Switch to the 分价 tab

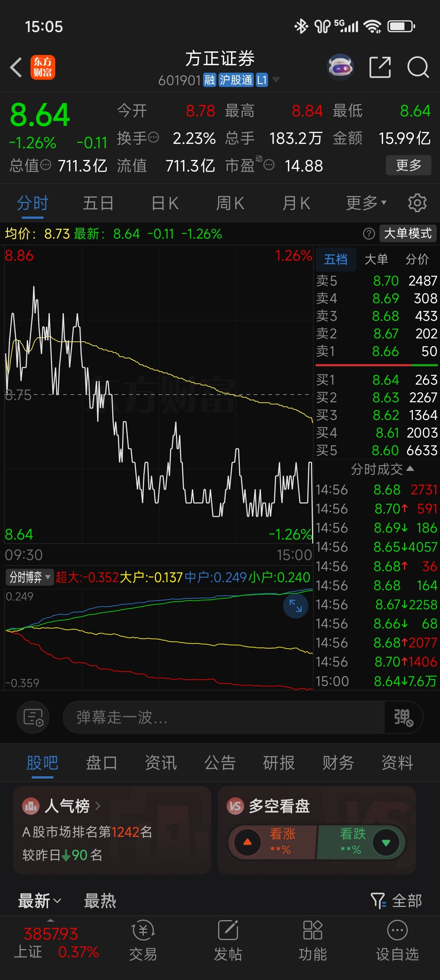[x=417, y=259]
